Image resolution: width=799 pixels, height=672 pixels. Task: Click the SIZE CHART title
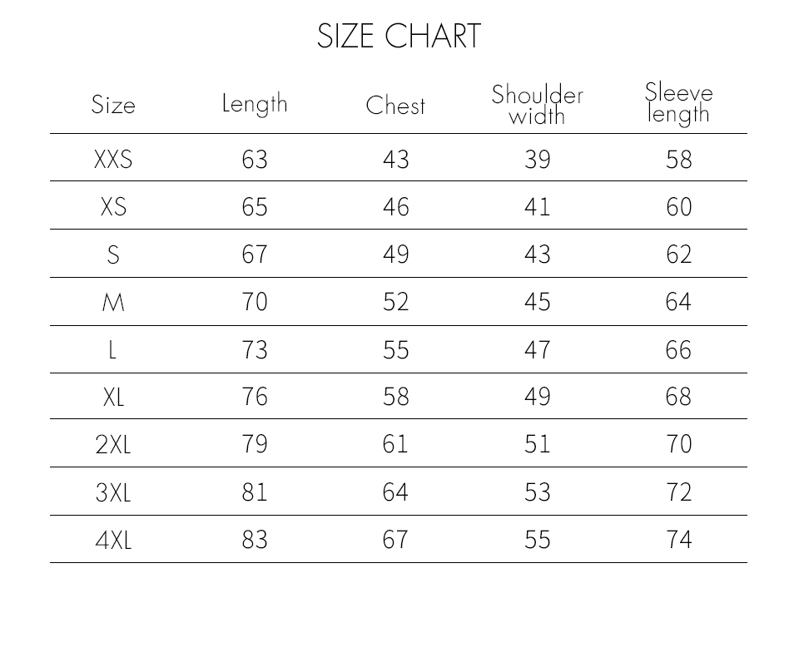coord(399,37)
